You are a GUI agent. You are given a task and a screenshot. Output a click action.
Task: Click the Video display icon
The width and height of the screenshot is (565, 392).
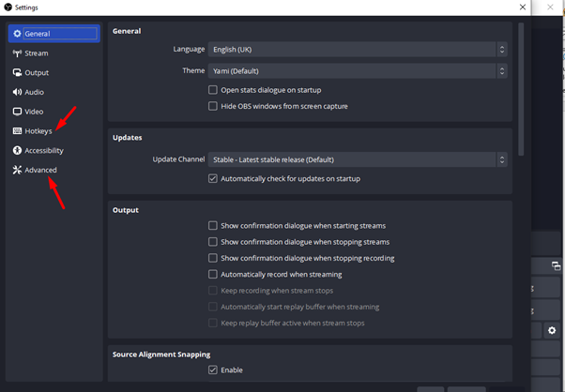[x=17, y=112]
